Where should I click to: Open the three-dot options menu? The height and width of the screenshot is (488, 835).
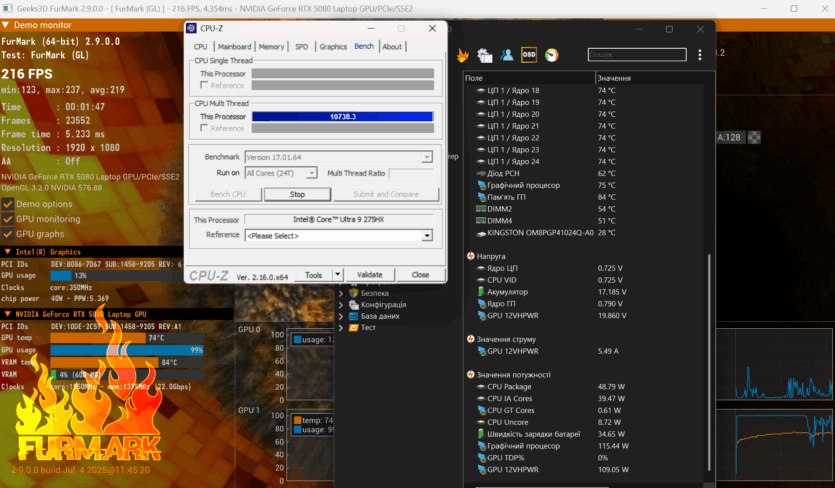pyautogui.click(x=700, y=55)
